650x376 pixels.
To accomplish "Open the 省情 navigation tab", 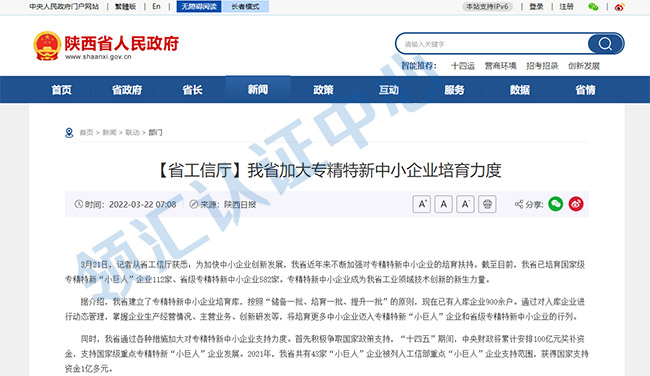I will 585,90.
